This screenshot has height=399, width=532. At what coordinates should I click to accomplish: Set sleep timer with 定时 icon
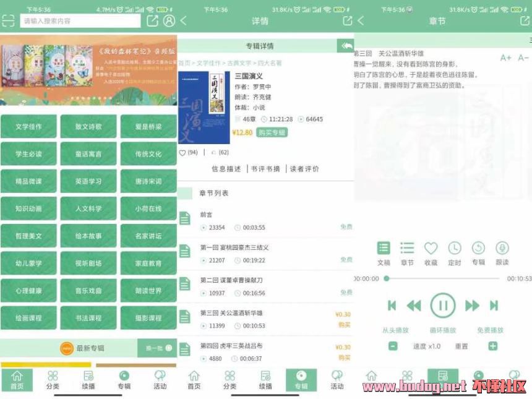coord(455,253)
